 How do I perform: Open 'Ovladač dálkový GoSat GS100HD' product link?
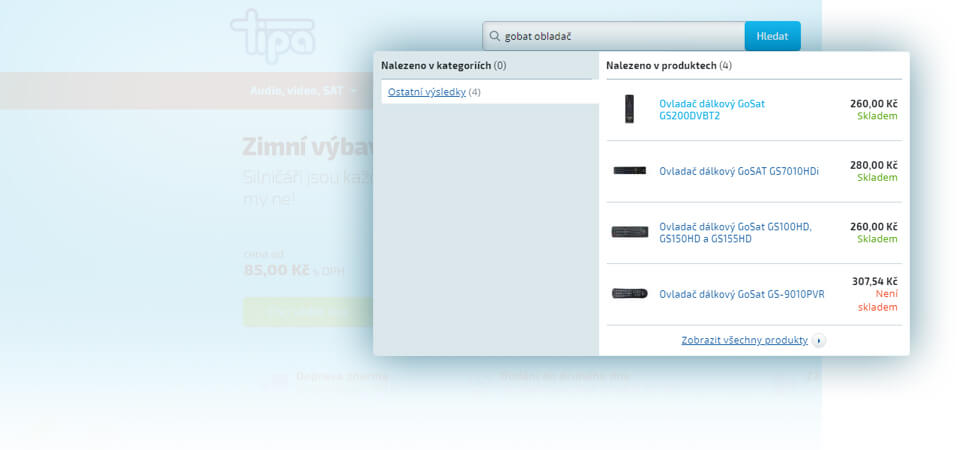735,233
